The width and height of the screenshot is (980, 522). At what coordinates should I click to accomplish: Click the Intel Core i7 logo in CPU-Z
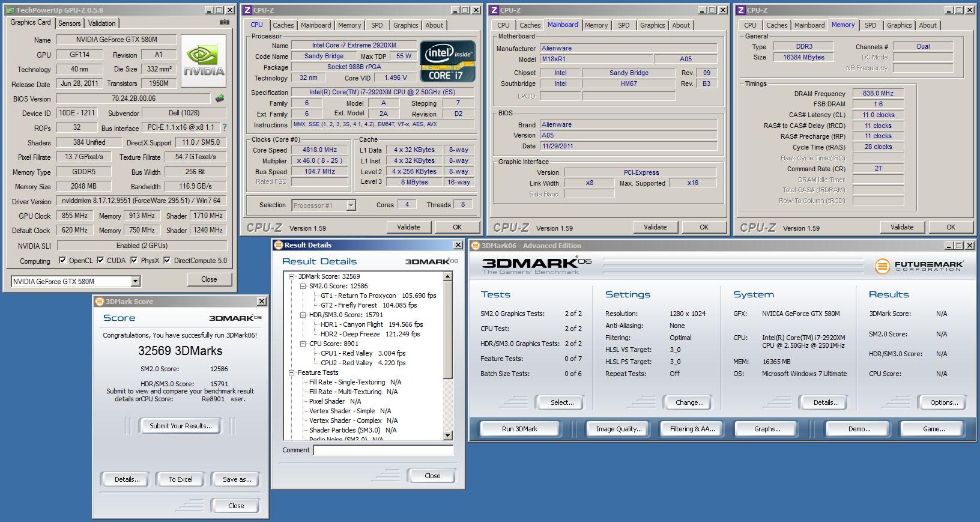[447, 61]
